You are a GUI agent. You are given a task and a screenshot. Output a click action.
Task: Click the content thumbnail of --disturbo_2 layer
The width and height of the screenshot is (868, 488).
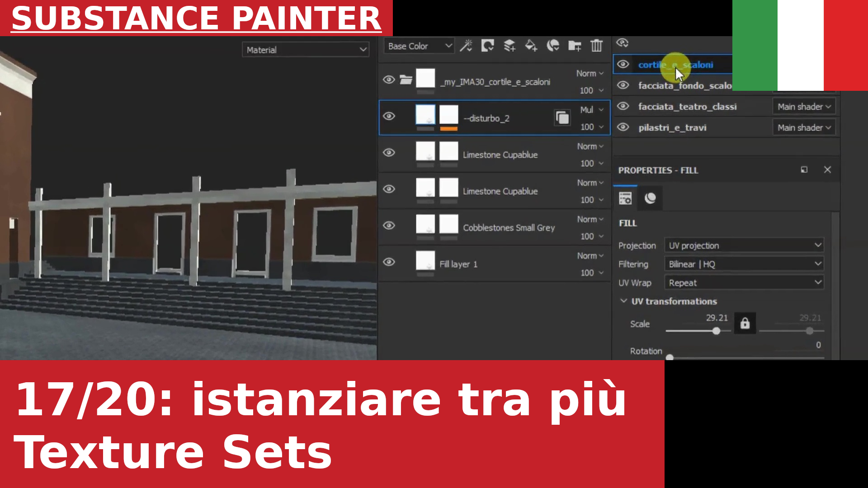pos(425,115)
